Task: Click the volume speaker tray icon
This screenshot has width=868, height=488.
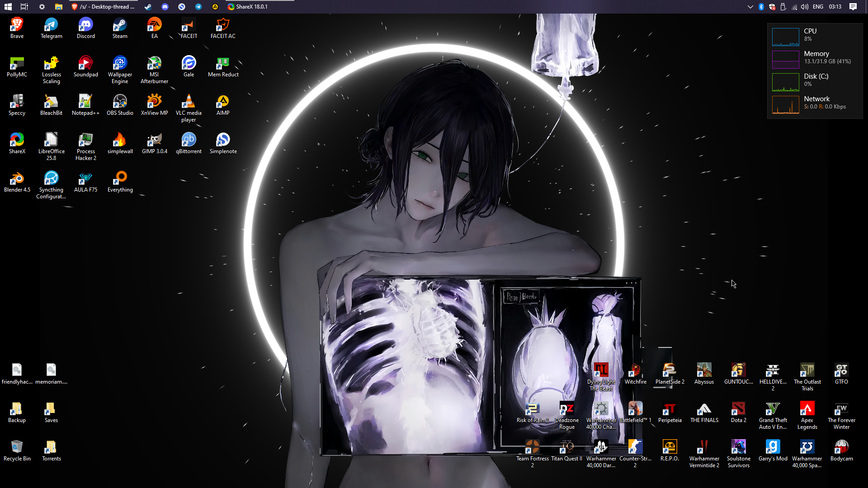Action: [805, 7]
